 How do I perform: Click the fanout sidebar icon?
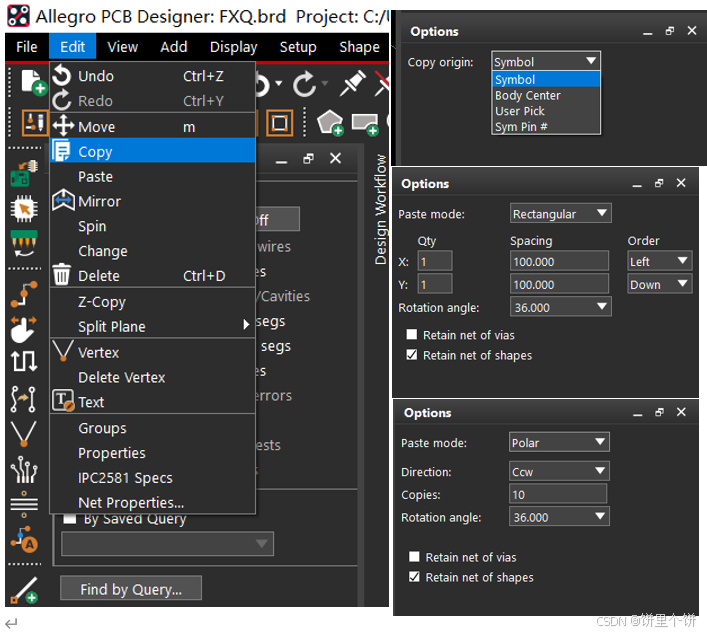pyautogui.click(x=24, y=469)
